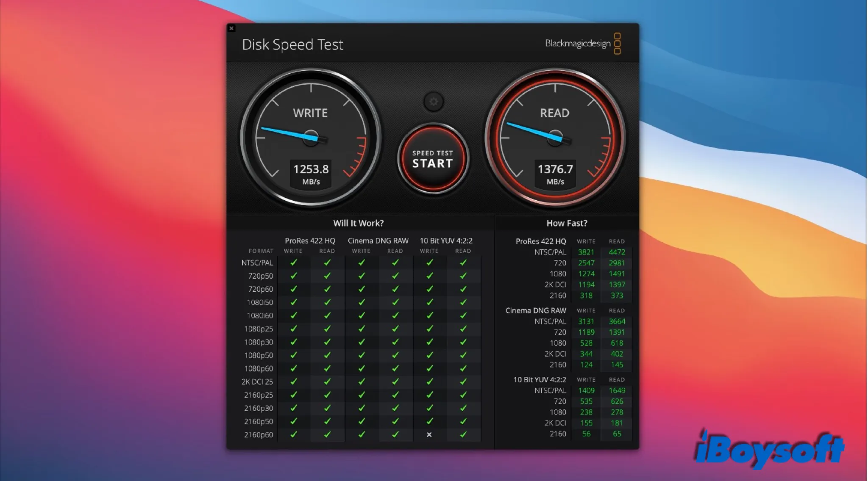
Task: Click the 1080p60 format row label
Action: [x=259, y=368]
